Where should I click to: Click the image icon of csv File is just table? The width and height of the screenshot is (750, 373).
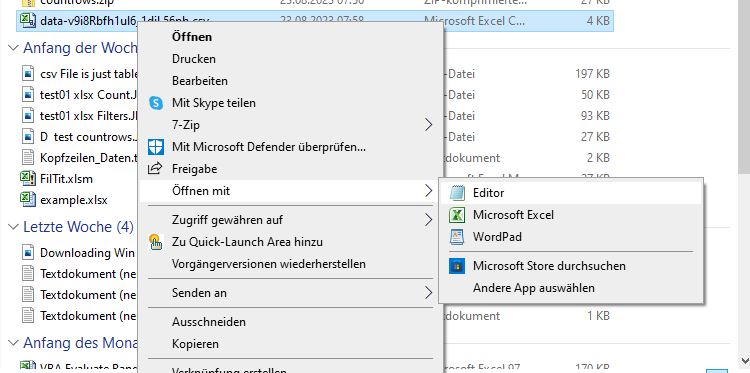(28, 74)
